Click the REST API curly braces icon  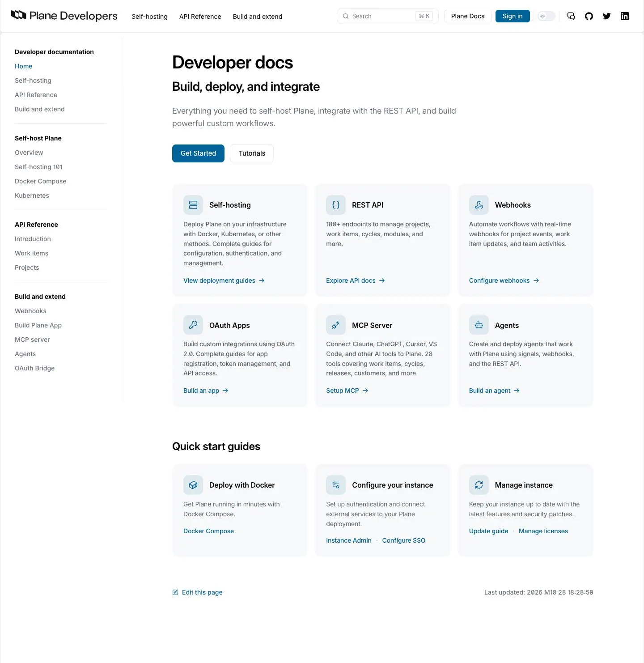click(336, 205)
